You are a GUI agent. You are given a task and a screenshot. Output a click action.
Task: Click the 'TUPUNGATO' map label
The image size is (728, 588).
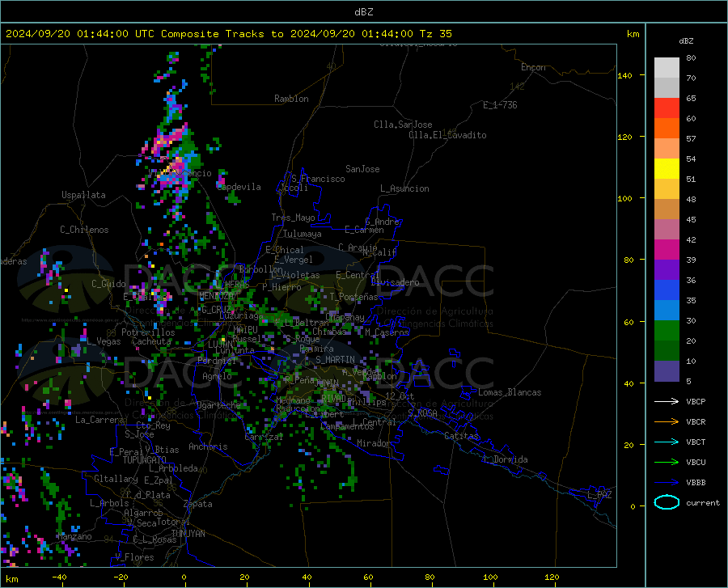coord(145,460)
